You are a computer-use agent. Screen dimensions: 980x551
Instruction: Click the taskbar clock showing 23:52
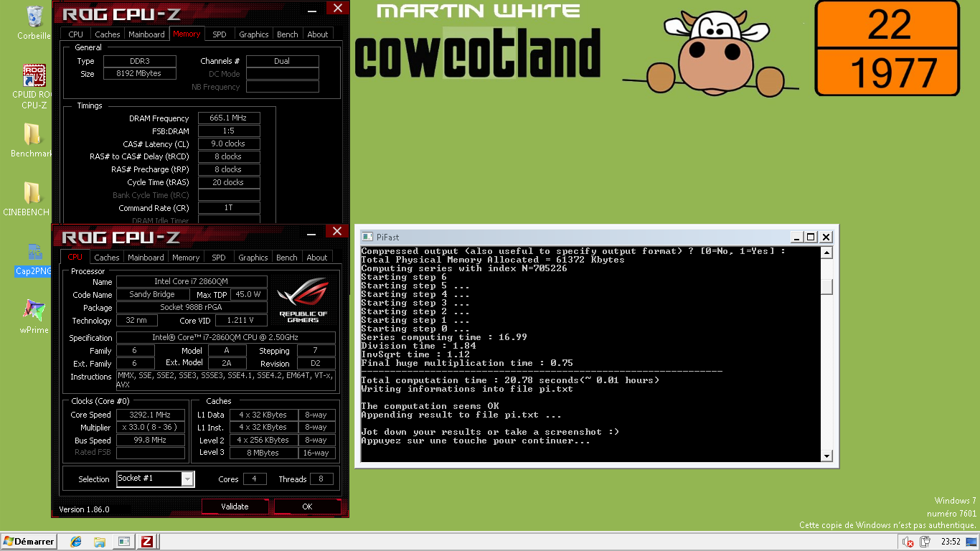click(951, 542)
